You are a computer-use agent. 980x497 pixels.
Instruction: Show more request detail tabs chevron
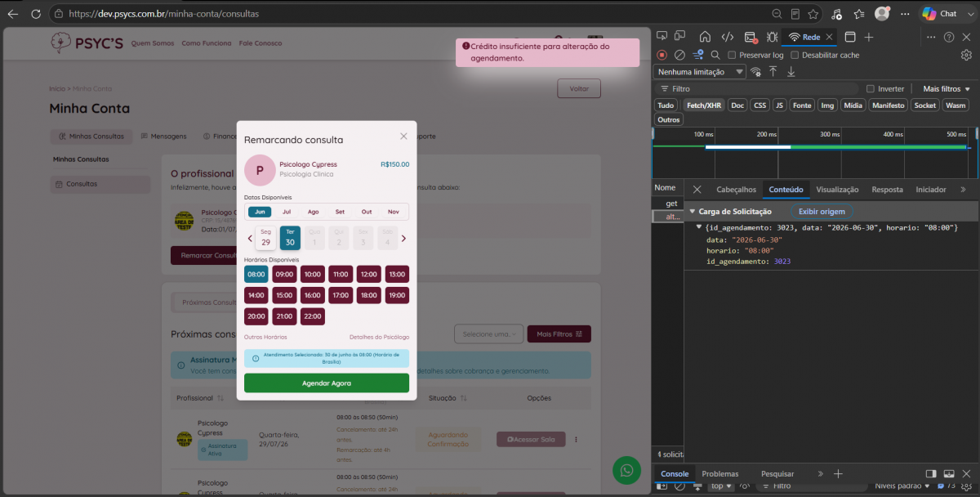coord(963,189)
